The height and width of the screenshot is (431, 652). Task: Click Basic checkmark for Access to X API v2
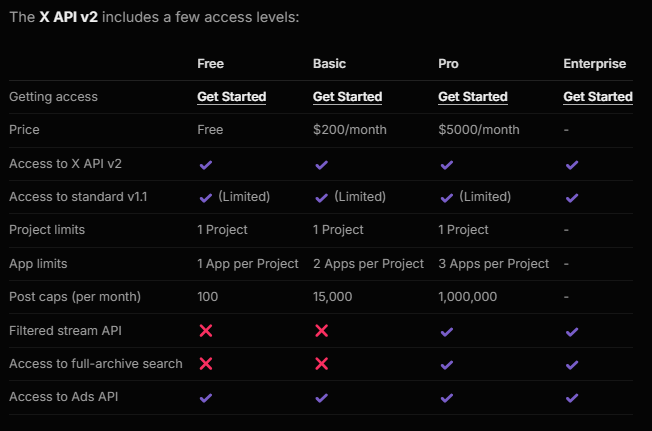321,165
